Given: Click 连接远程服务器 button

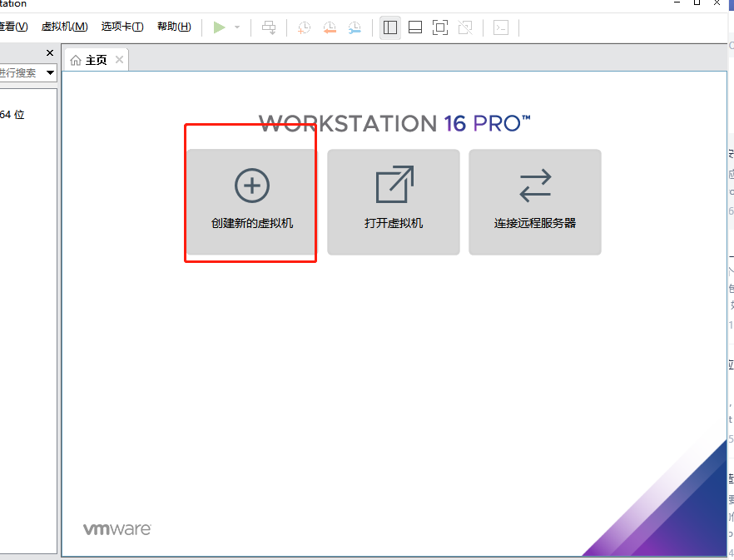Looking at the screenshot, I should pos(535,202).
